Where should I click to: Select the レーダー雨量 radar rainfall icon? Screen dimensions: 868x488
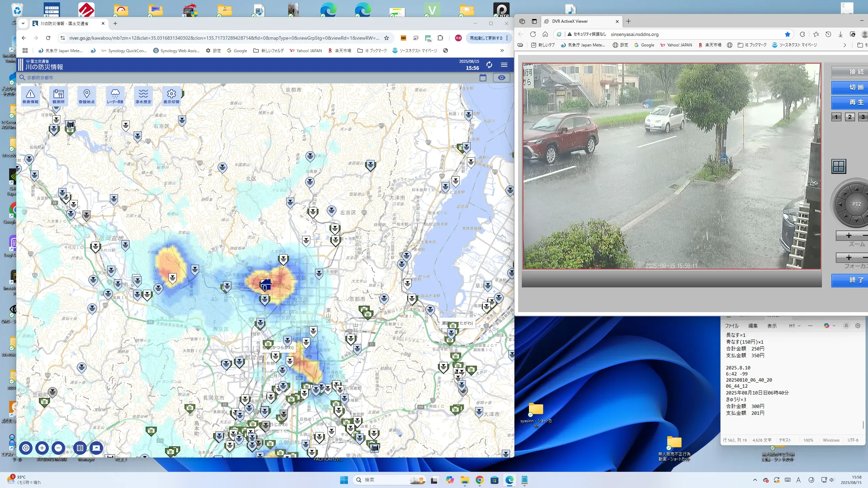click(x=115, y=96)
